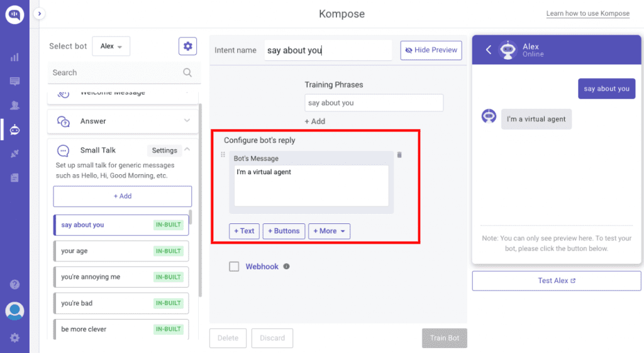This screenshot has height=353, width=644.
Task: Click the 'I'm a virtual agent' preview reply
Action: [536, 119]
